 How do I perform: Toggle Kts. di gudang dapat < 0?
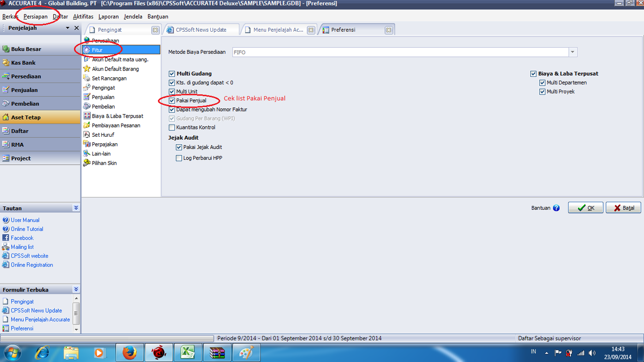(172, 82)
